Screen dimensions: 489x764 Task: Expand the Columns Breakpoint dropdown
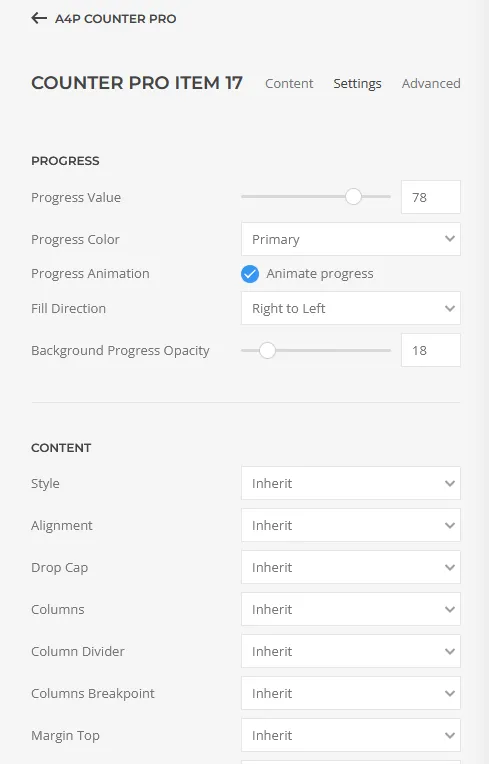(351, 693)
